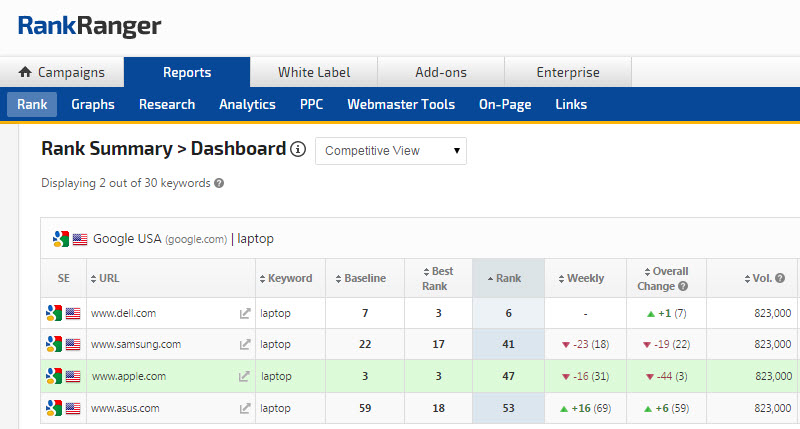Open the Competitive View dropdown
This screenshot has height=429, width=800.
pyautogui.click(x=390, y=151)
